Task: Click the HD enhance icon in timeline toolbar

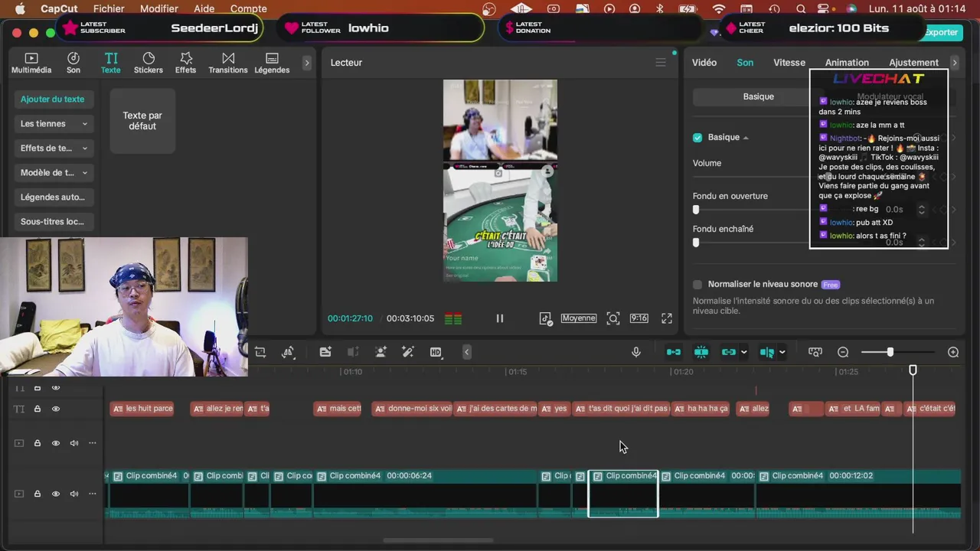Action: coord(436,352)
